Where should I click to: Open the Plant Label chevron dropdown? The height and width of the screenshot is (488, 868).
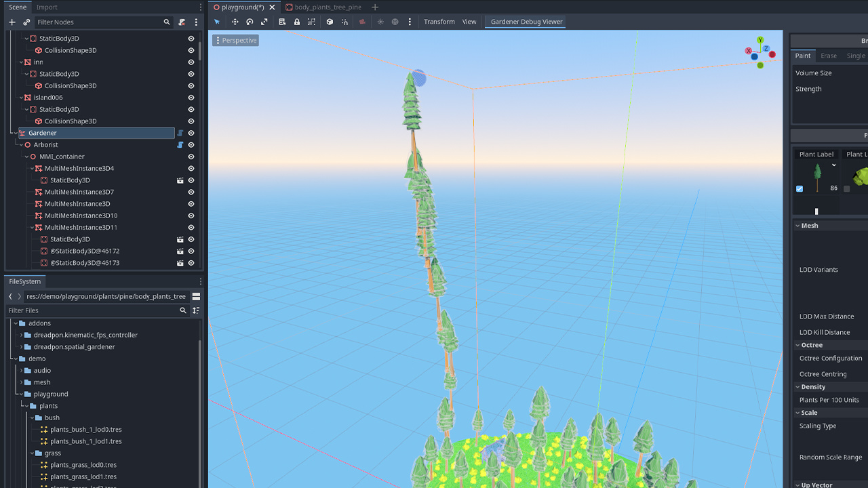click(834, 165)
